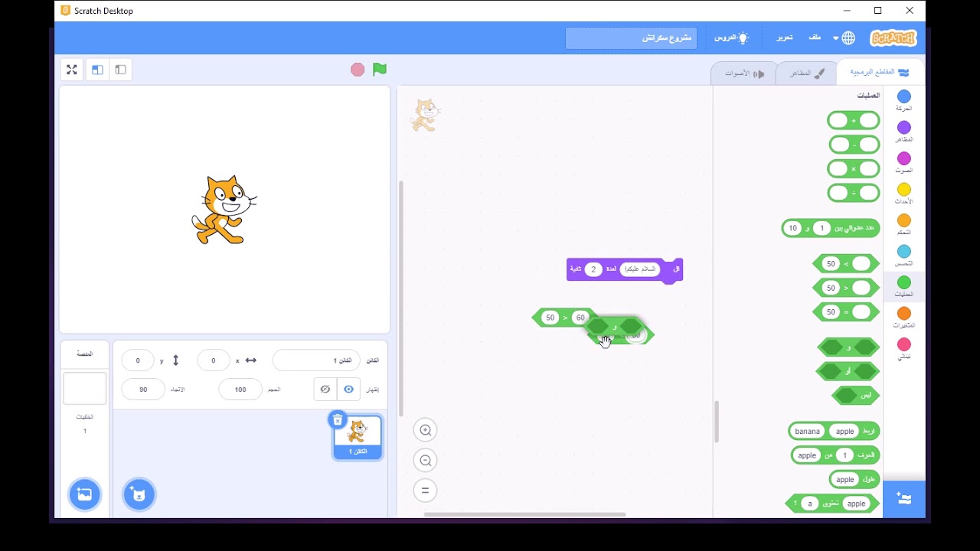Select the stage backdrop thumbnail

pos(84,389)
